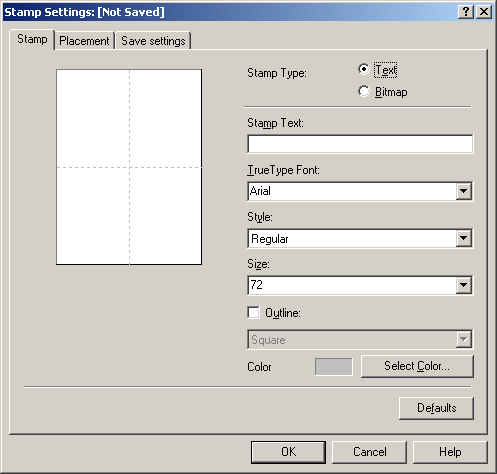Enable the Outline checkbox
The height and width of the screenshot is (474, 497).
[x=253, y=313]
